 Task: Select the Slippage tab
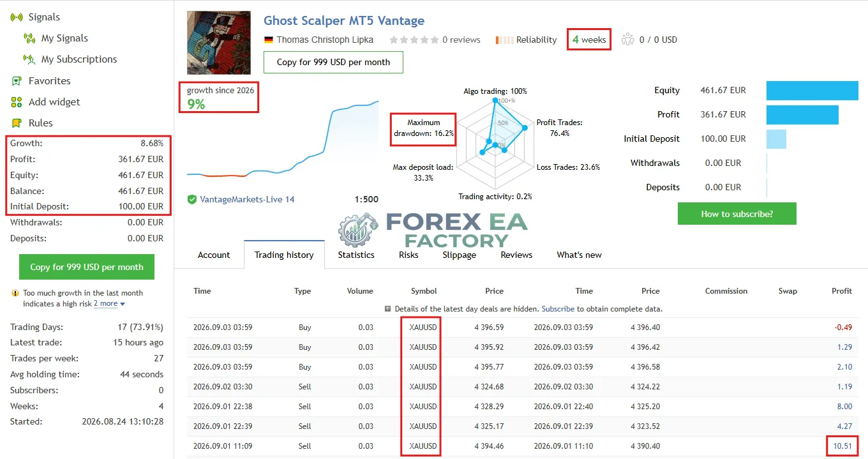(x=460, y=255)
